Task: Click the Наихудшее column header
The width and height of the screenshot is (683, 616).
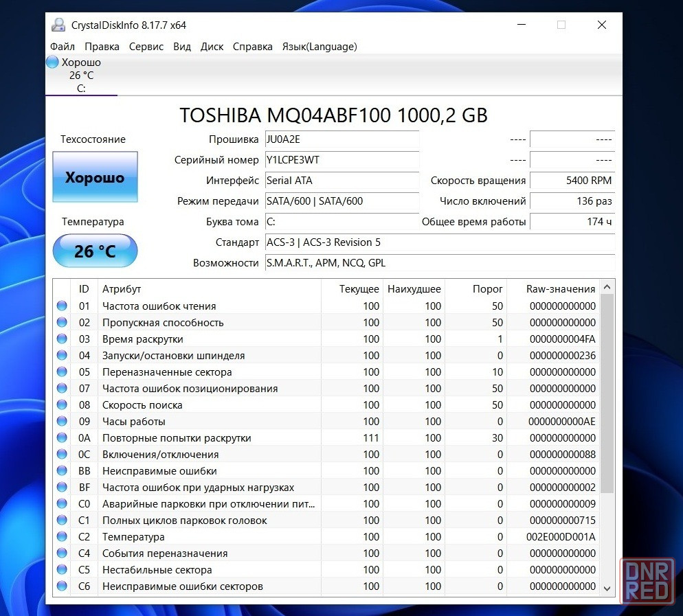Action: tap(414, 288)
